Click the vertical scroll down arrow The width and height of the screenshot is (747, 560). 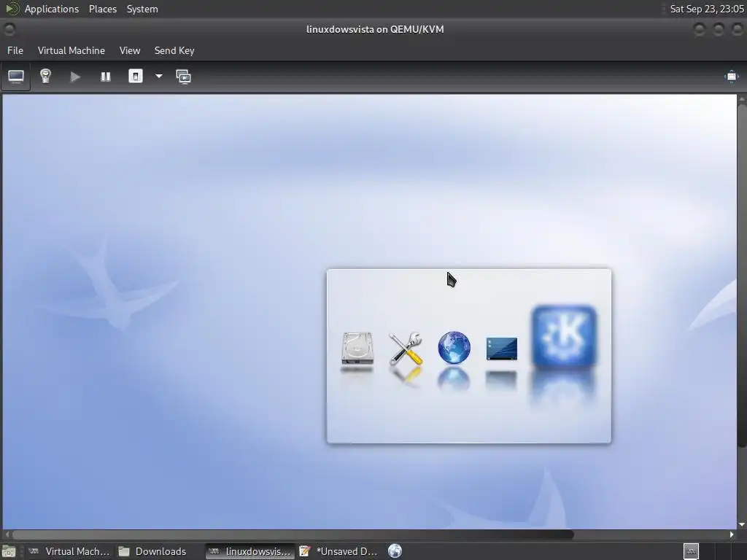click(742, 525)
